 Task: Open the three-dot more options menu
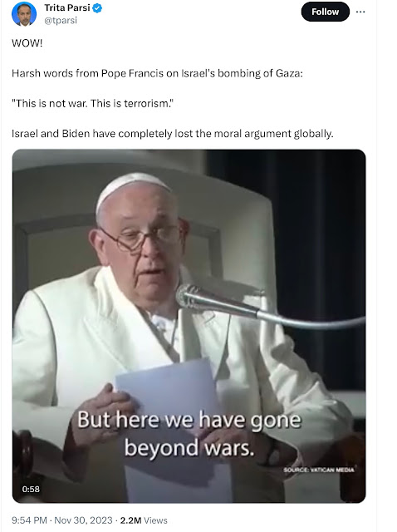360,12
